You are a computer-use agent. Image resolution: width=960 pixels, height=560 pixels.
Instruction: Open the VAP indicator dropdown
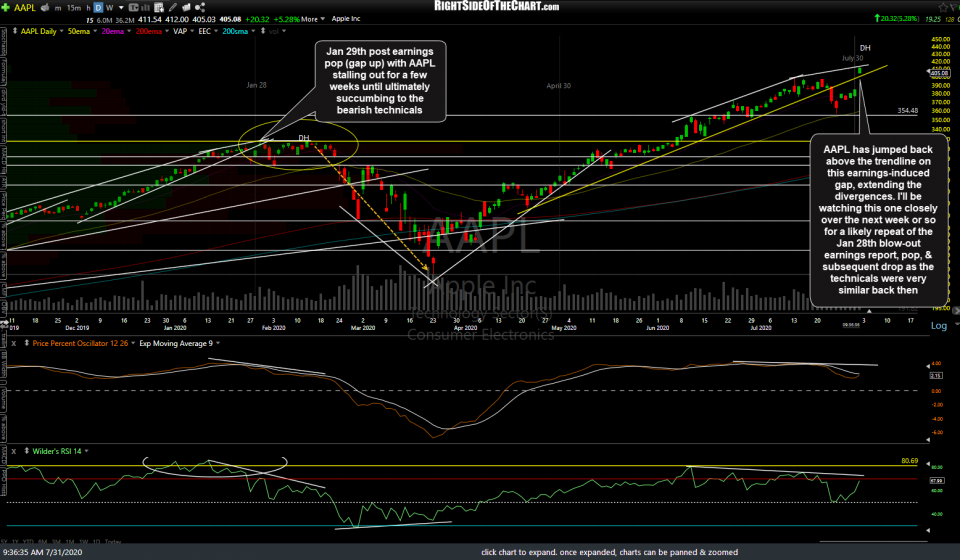[x=192, y=31]
